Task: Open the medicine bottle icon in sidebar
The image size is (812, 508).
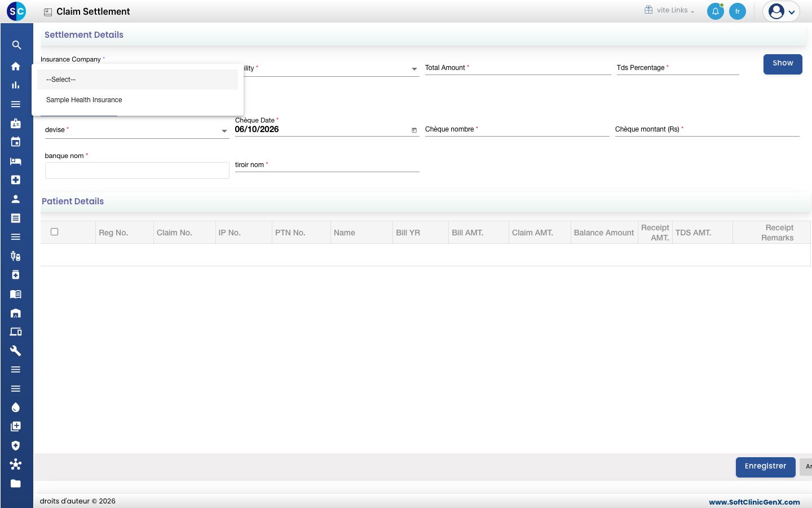Action: tap(16, 275)
